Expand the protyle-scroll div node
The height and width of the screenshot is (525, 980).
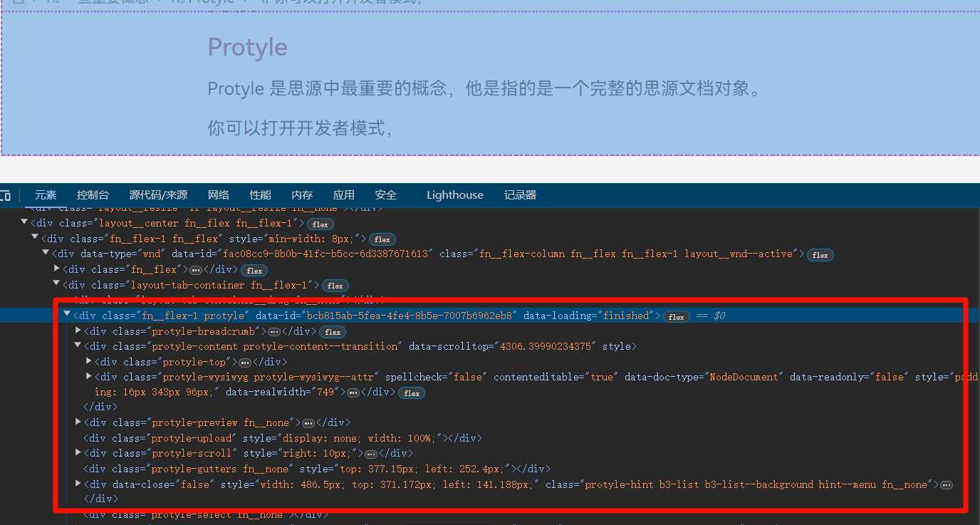click(78, 453)
